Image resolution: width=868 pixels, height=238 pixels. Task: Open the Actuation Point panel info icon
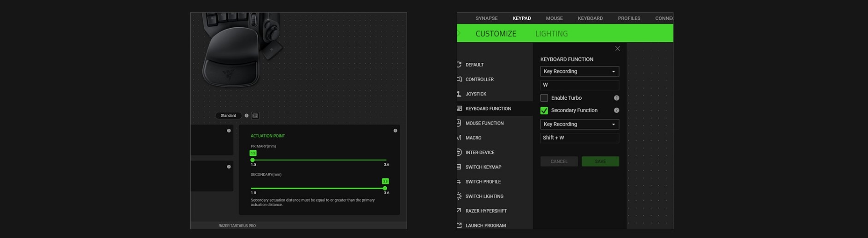coord(395,131)
